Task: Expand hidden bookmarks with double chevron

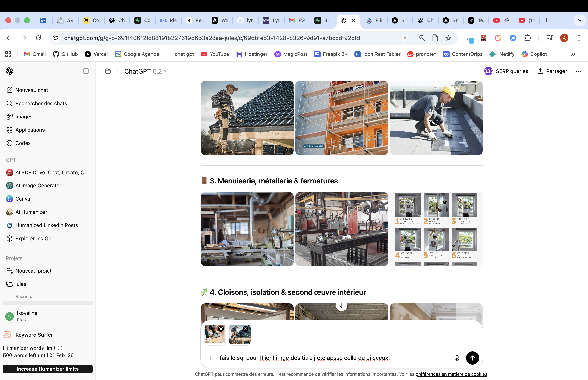Action: point(573,54)
